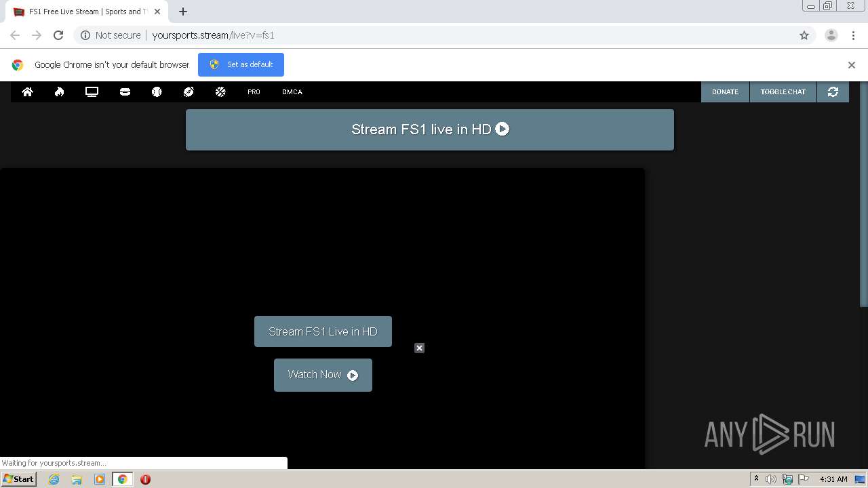Screen dimensions: 868x488
Task: Open the hot streams flame icon
Action: pos(60,91)
